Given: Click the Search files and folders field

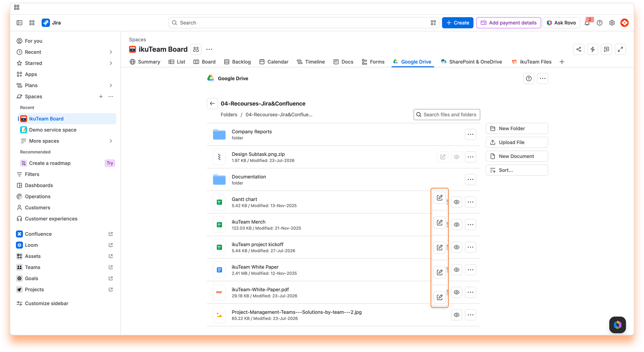Looking at the screenshot, I should click(x=447, y=115).
